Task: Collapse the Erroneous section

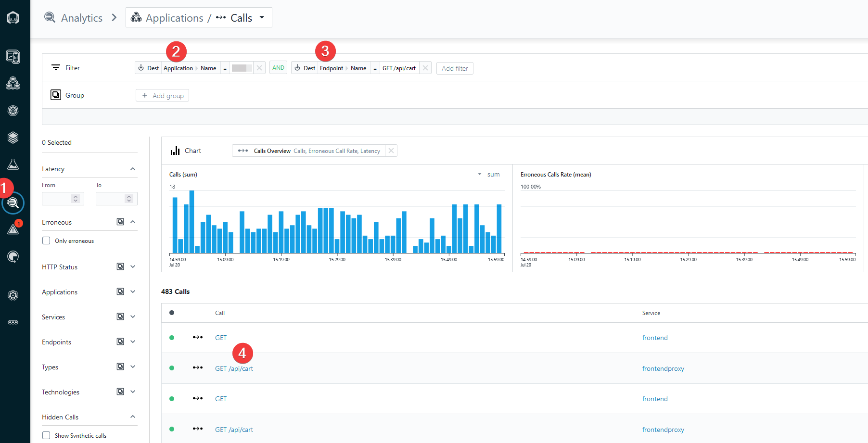Action: coord(133,222)
